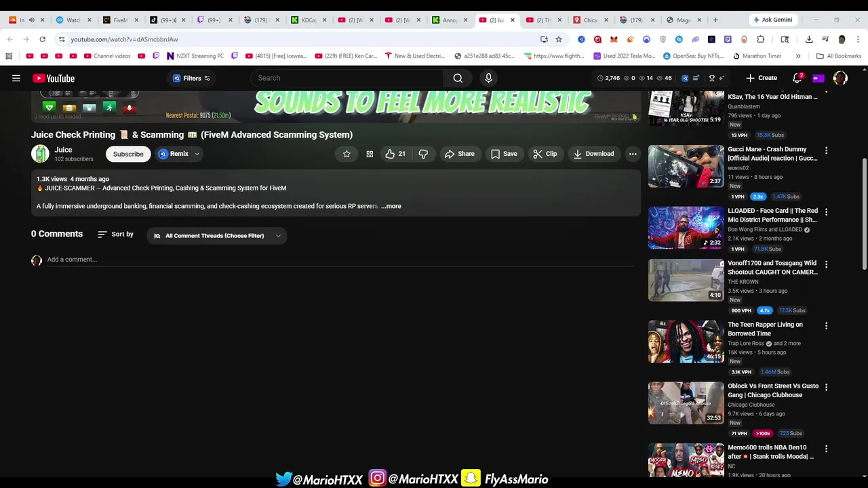This screenshot has width=868, height=488.
Task: Open options menu for KSav video
Action: 826,98
